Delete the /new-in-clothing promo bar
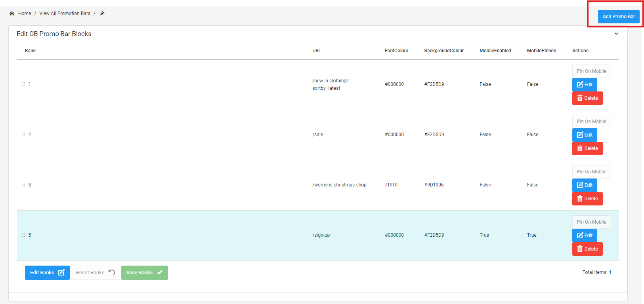 point(587,98)
